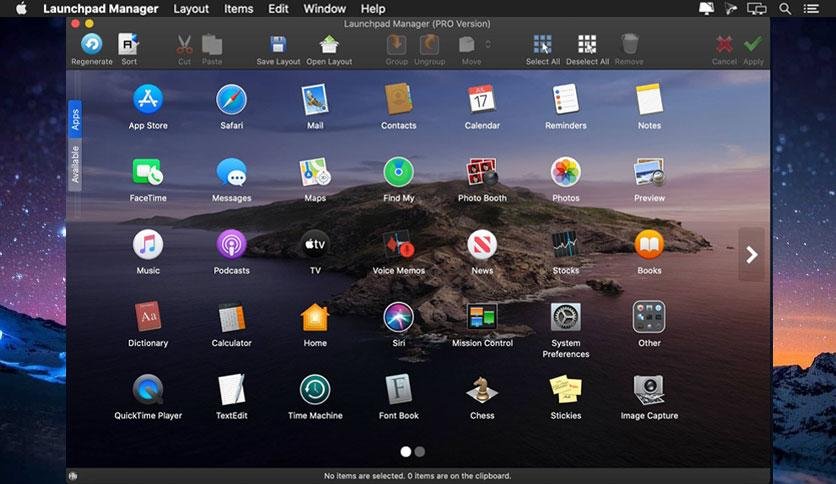
Task: Click the Cancel red X button
Action: [724, 45]
